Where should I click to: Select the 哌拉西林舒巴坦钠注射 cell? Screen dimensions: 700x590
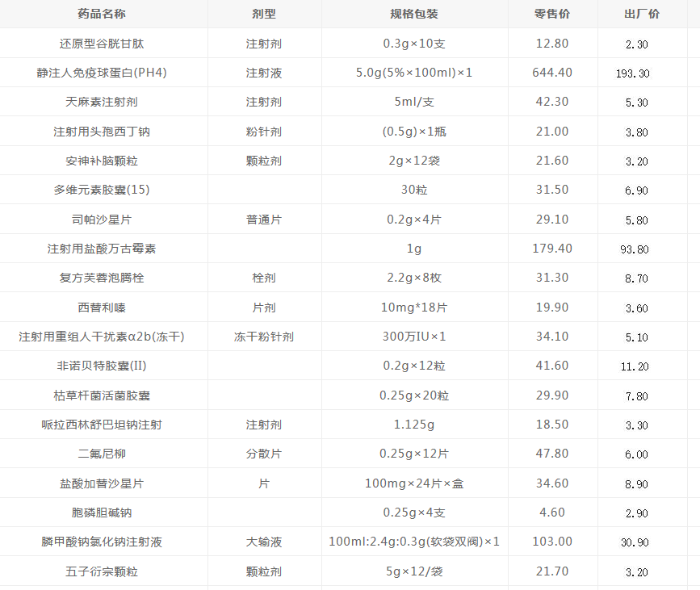click(102, 425)
